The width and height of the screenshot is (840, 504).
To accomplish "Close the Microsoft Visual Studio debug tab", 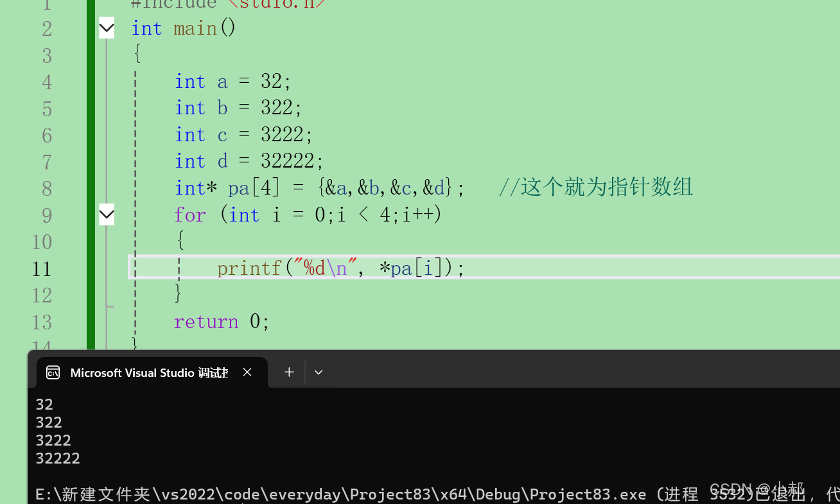I will point(247,372).
